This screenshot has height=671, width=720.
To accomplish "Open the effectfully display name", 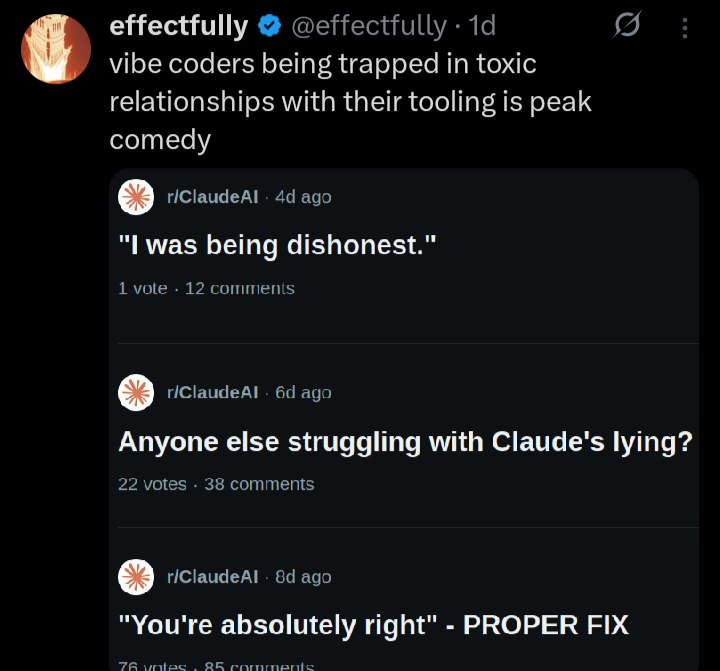I will point(178,27).
